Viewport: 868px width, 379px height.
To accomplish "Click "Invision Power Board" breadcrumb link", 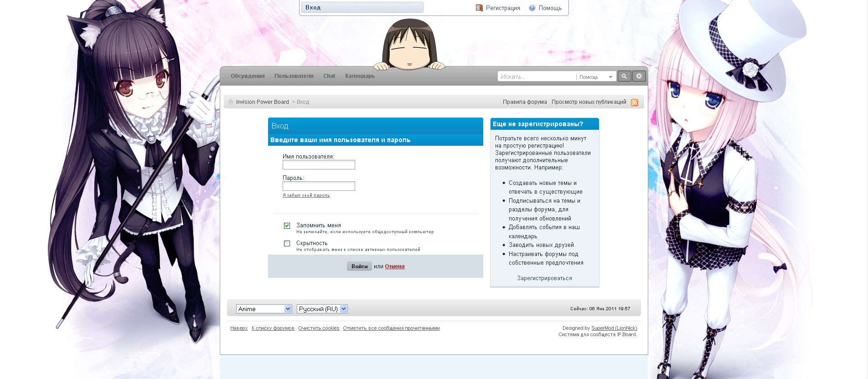I will 263,102.
